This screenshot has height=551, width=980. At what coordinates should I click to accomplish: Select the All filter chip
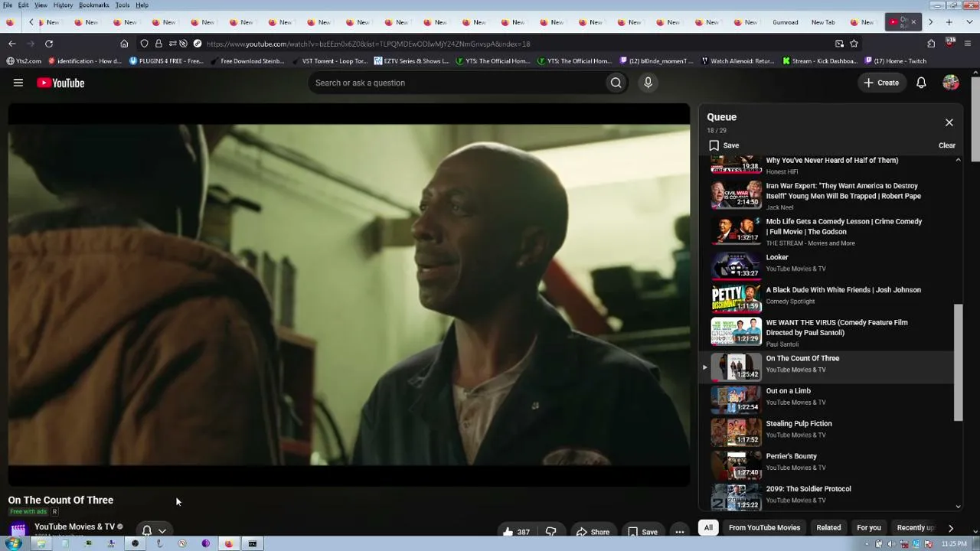(x=708, y=527)
